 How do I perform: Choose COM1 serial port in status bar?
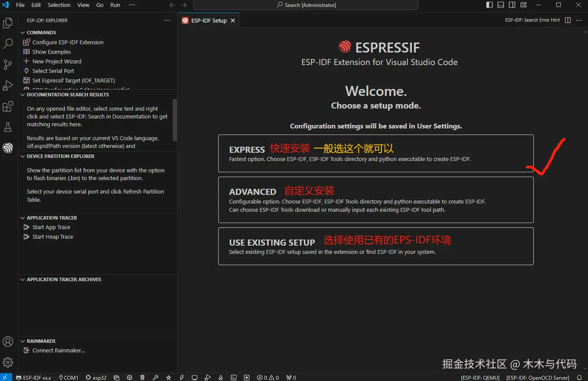coord(69,378)
